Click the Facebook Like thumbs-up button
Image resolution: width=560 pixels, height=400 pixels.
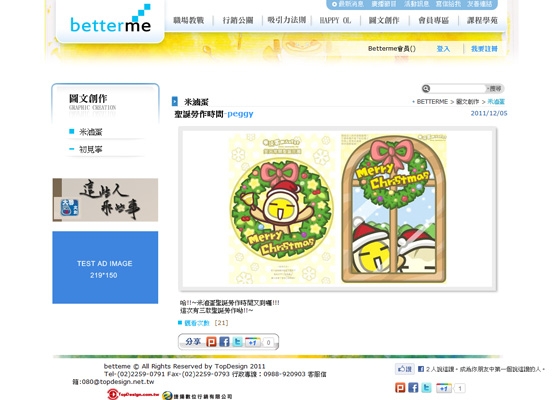405,369
